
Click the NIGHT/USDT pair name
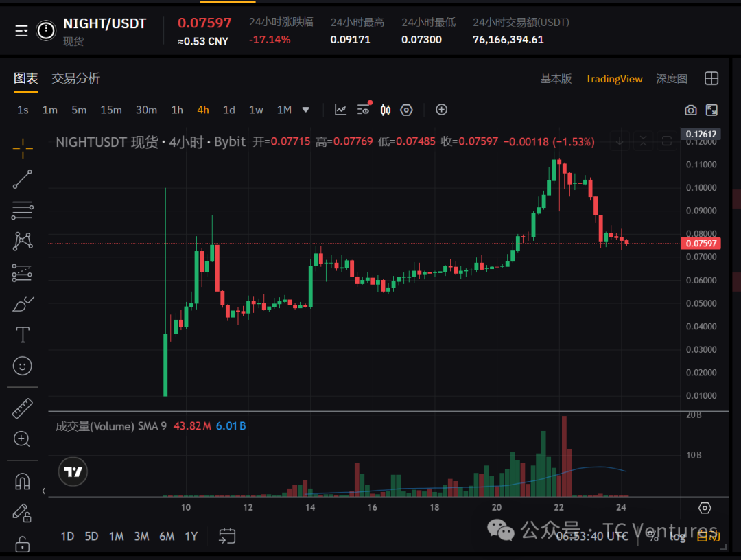click(104, 23)
